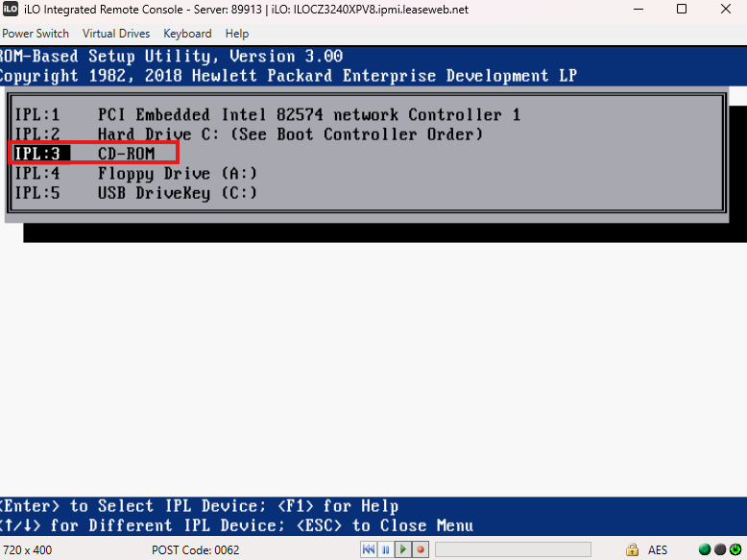Click the green power status icon
This screenshot has height=560, width=747.
click(x=735, y=549)
